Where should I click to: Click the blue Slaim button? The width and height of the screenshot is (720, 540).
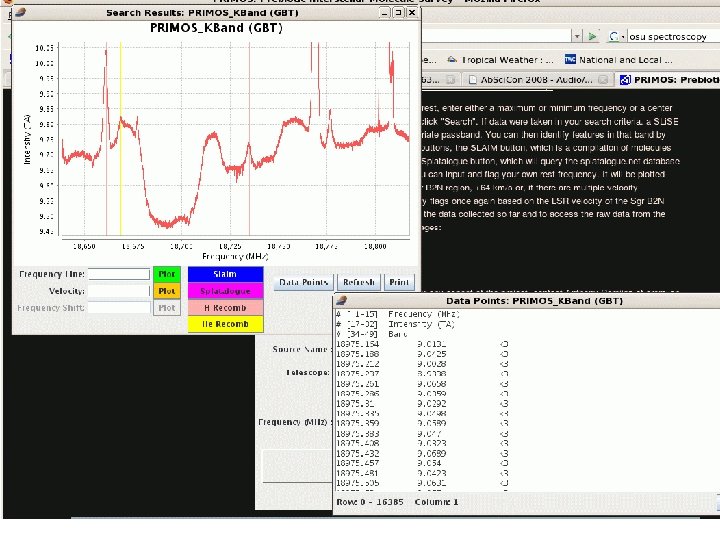pyautogui.click(x=225, y=274)
